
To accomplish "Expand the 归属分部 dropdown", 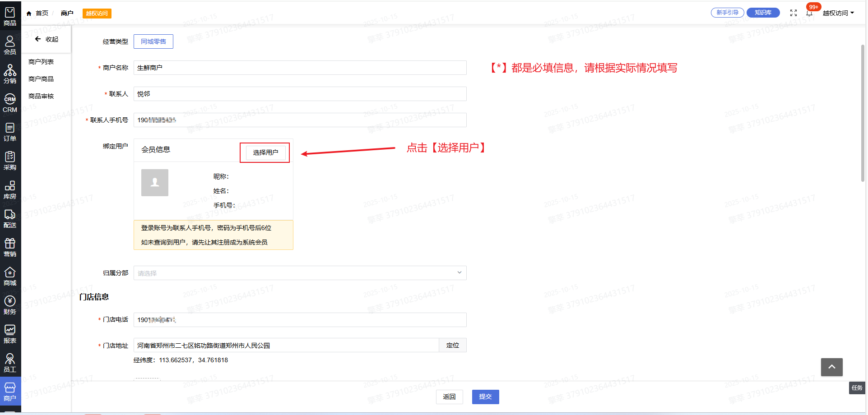I will click(x=300, y=273).
